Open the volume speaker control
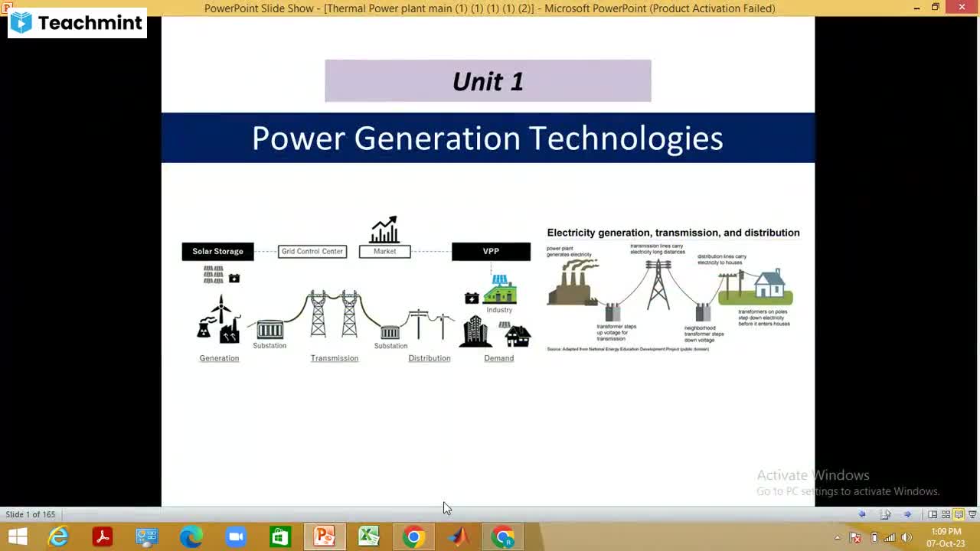980x551 pixels. tap(906, 537)
